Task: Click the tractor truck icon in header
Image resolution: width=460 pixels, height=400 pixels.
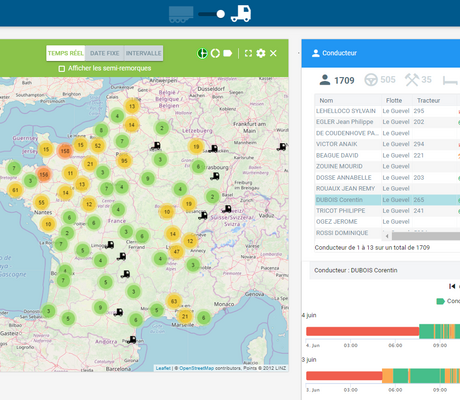Action: coord(241,14)
